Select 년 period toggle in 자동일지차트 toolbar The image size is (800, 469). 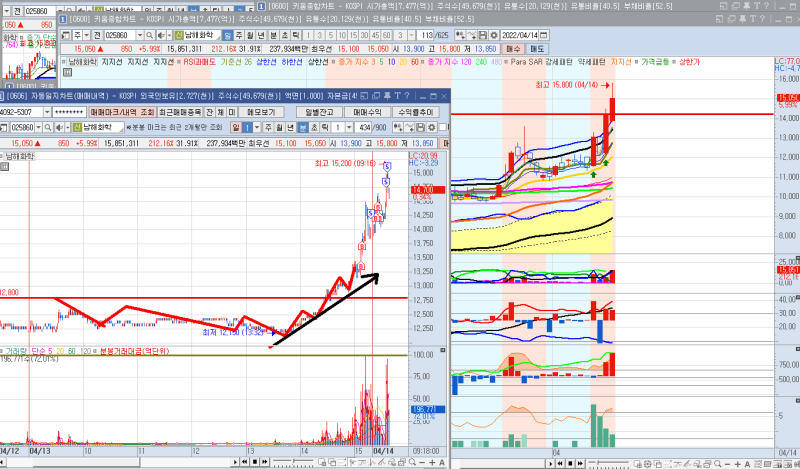point(291,127)
